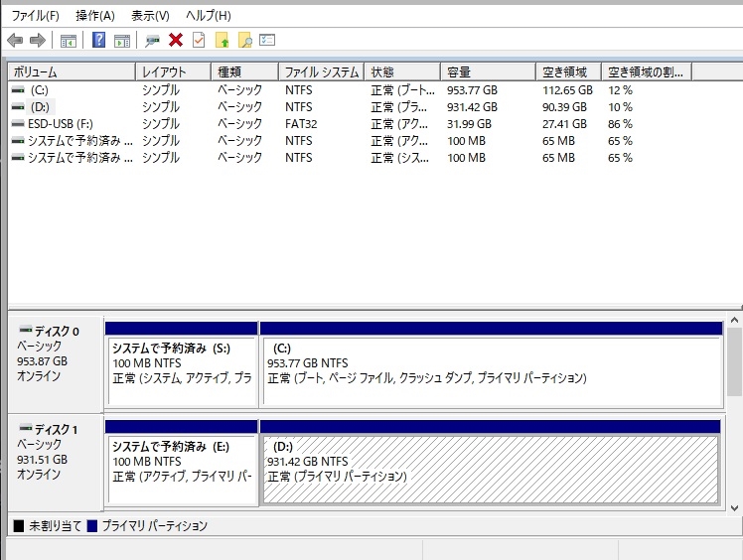Click the 90.39 GB free space cell

565,107
